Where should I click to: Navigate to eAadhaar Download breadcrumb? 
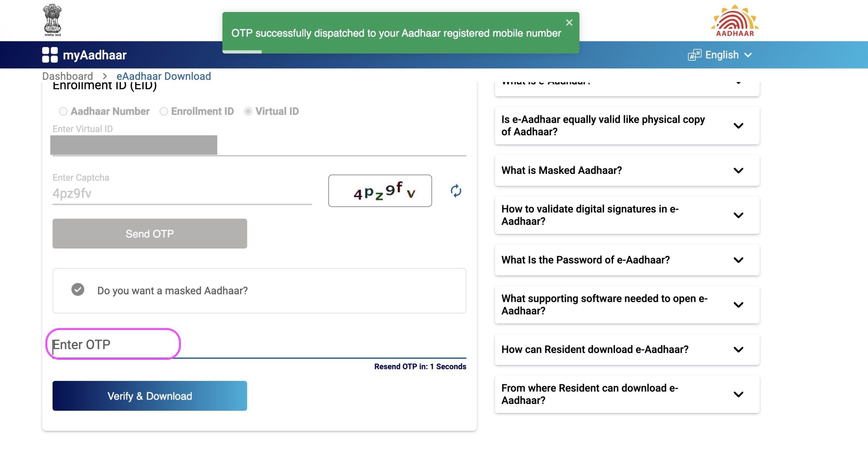(163, 75)
